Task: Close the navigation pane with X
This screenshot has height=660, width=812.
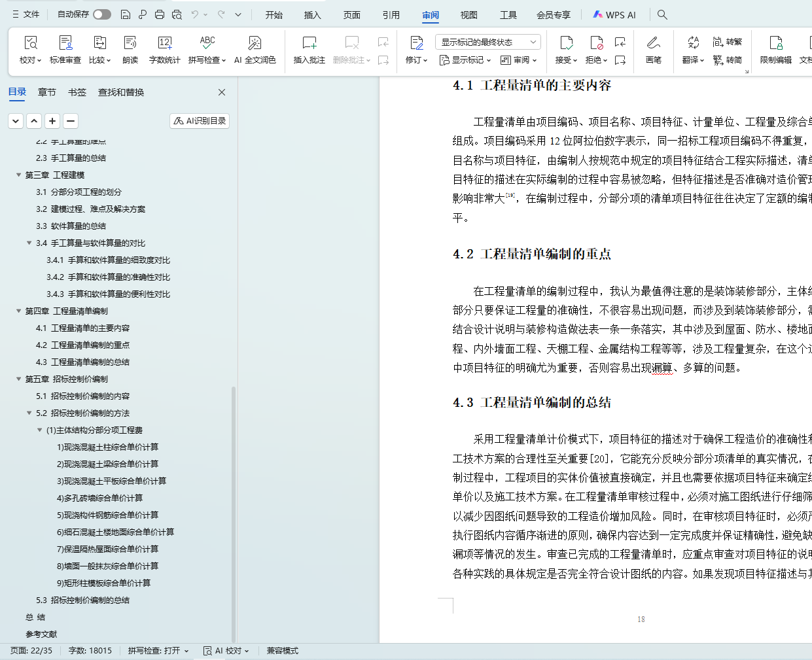Action: pos(222,92)
